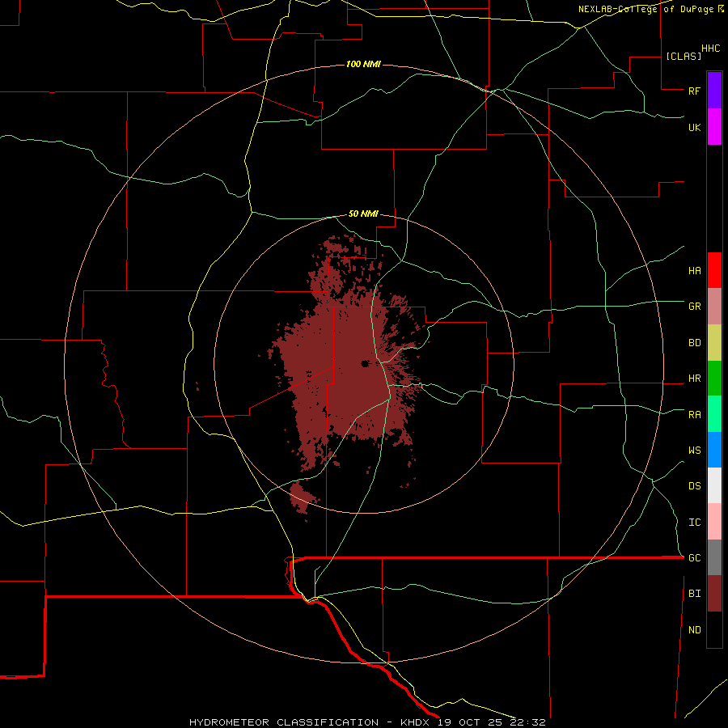The image size is (728, 728).
Task: Click the UK legend label
Action: click(694, 127)
